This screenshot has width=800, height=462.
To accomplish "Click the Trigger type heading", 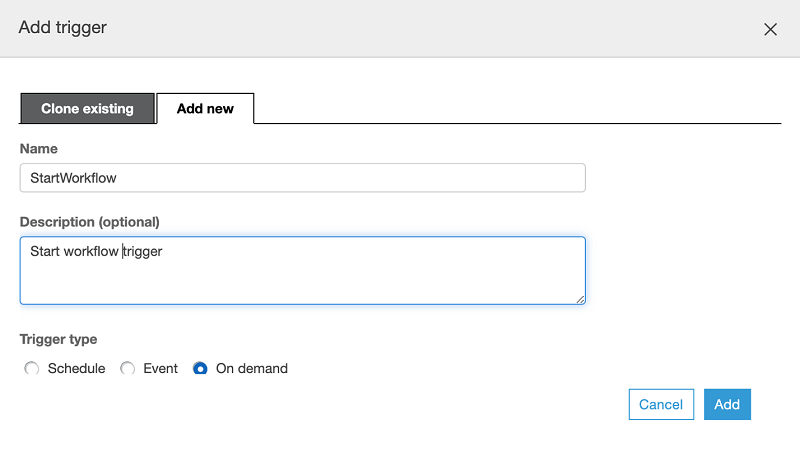I will [58, 340].
